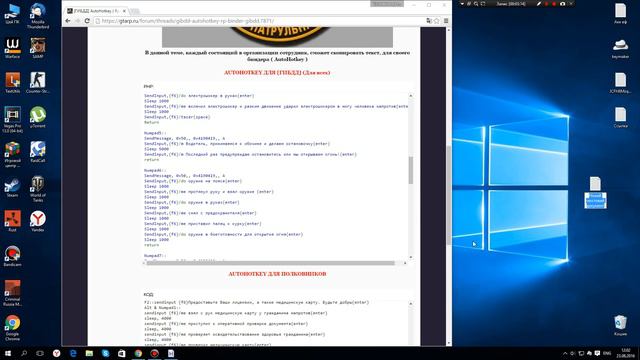Select the Ссылки file on desktop

[620, 118]
